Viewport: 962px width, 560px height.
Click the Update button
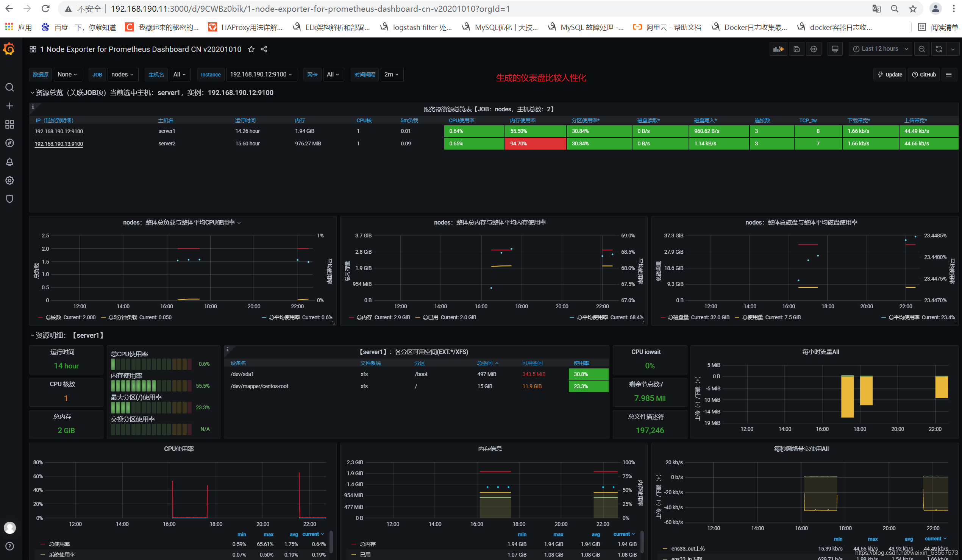pos(889,75)
